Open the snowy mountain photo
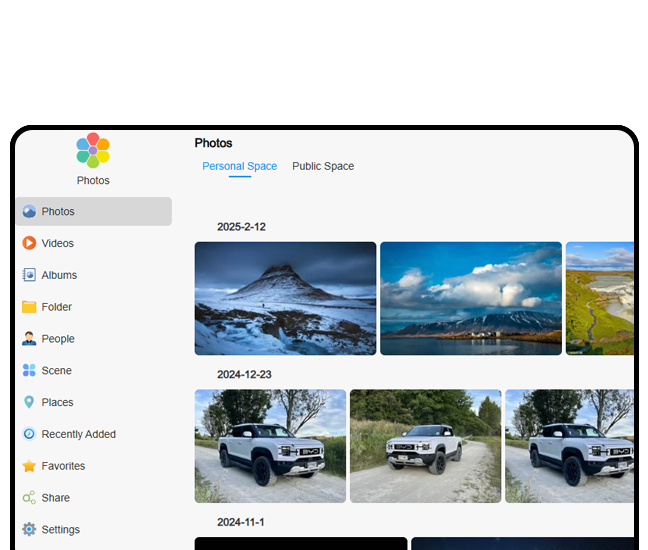648x550 pixels. pyautogui.click(x=285, y=298)
